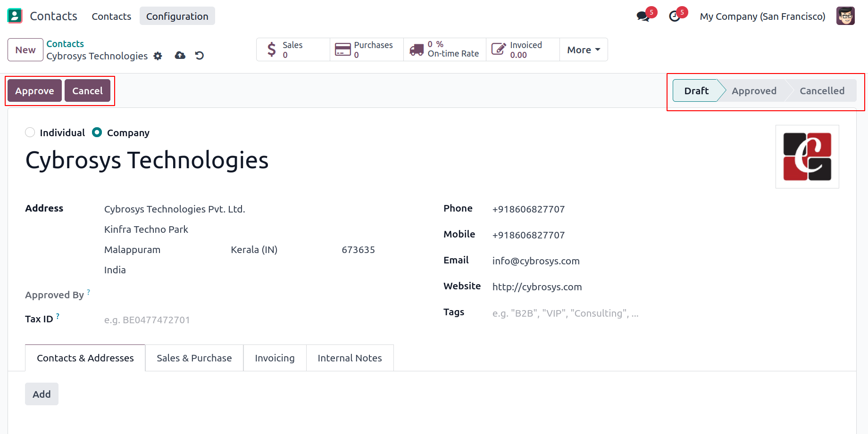Click the discard changes undo icon
The image size is (868, 434).
(x=200, y=56)
